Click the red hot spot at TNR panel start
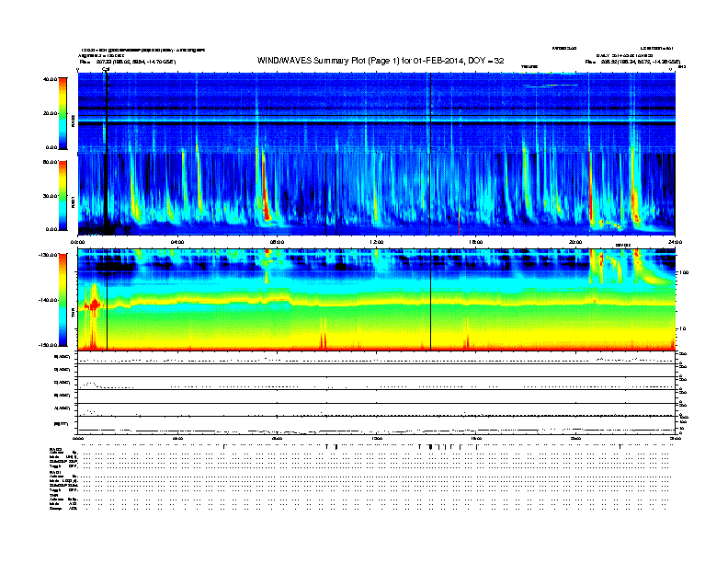This screenshot has width=728, height=563. [x=95, y=304]
